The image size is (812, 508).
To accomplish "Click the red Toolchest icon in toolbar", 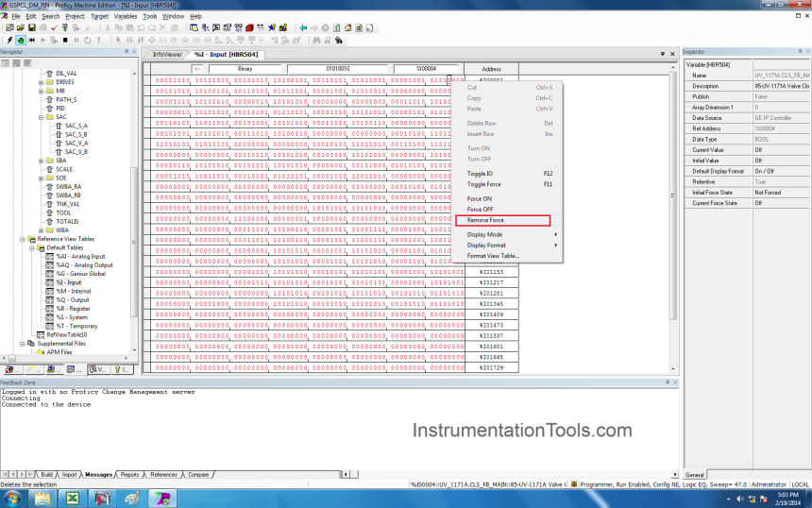I will (249, 27).
